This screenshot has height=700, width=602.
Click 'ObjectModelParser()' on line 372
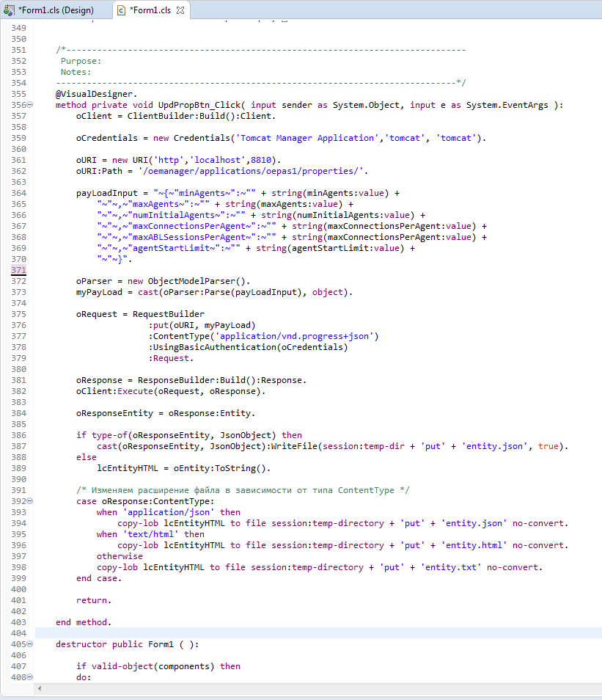tap(197, 281)
